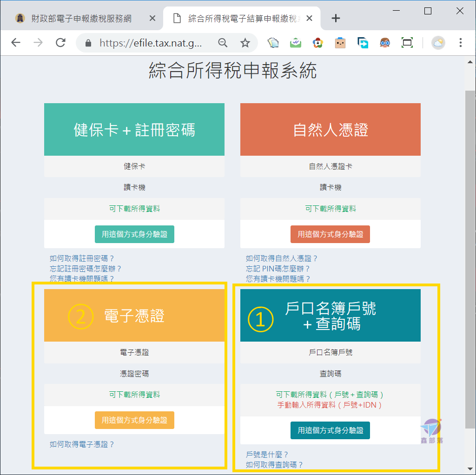Open the clipboard copy extension icon
The width and height of the screenshot is (476, 475).
tap(273, 42)
